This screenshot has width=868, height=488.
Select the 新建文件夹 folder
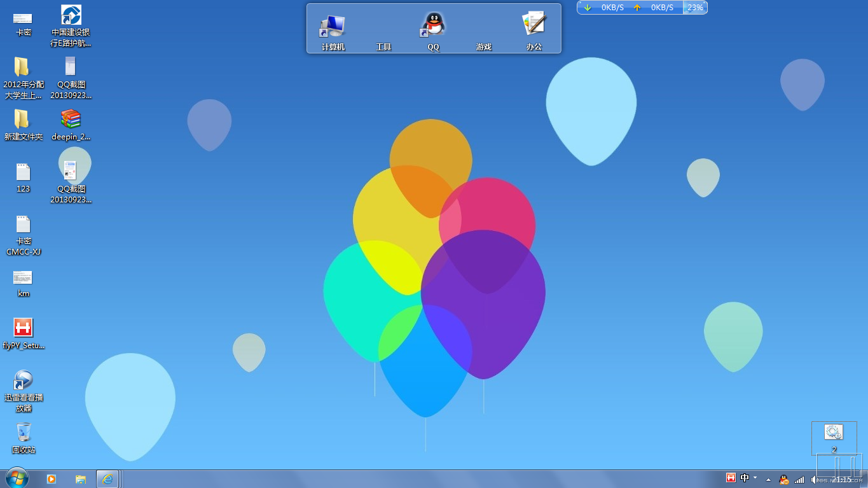coord(23,125)
